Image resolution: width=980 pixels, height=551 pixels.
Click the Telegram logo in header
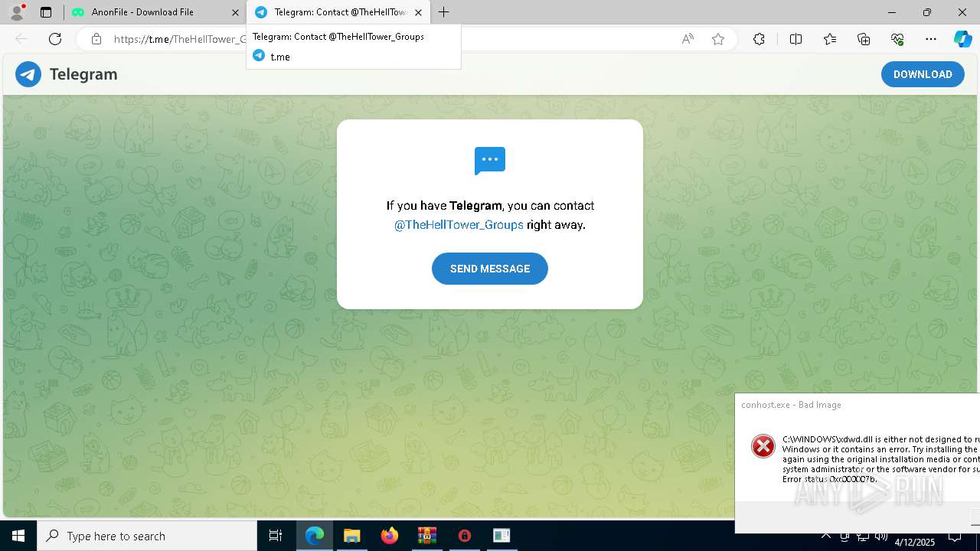click(28, 74)
